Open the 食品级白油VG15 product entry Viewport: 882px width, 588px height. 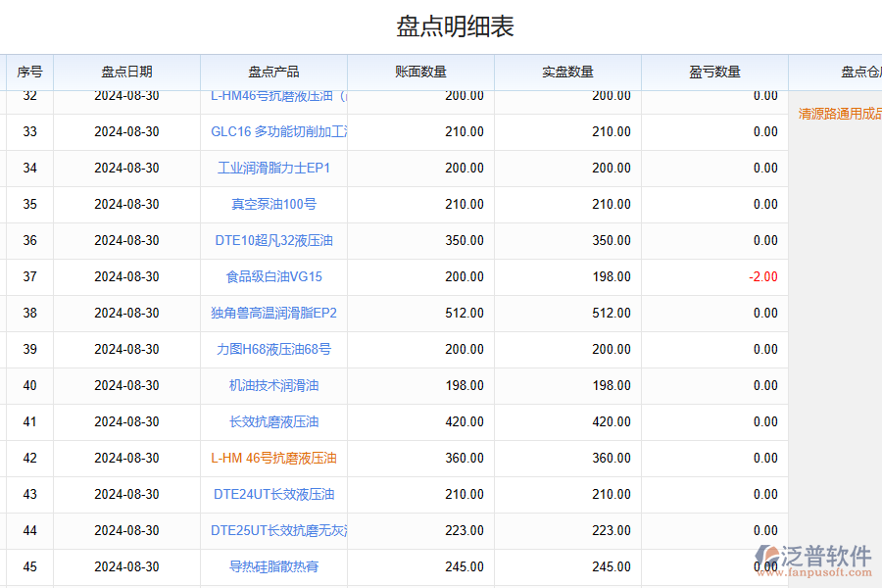click(x=274, y=276)
